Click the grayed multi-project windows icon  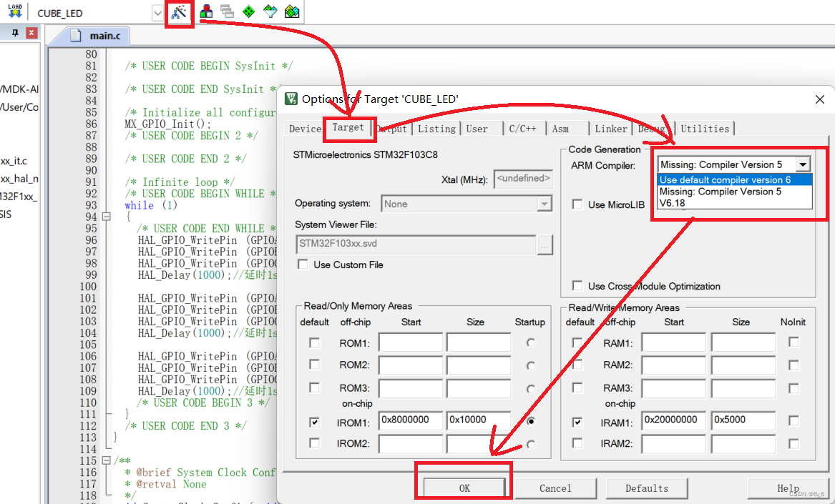point(228,11)
